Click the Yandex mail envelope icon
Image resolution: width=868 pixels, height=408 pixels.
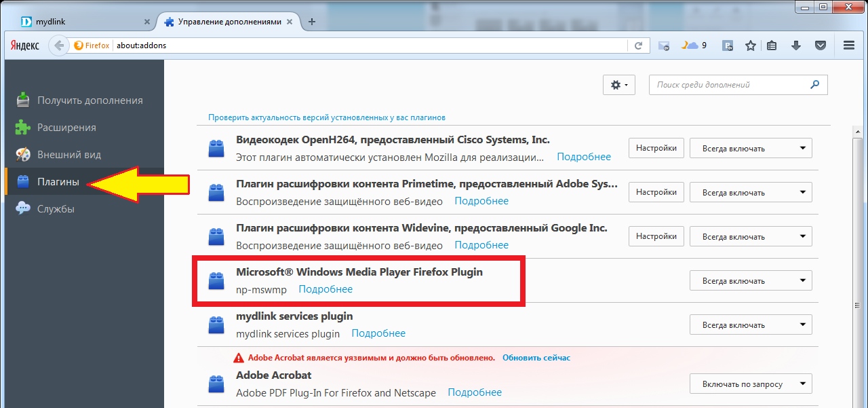(x=664, y=45)
